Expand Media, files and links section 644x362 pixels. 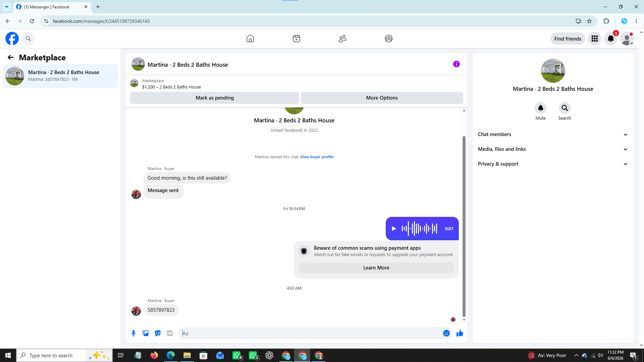pos(553,149)
